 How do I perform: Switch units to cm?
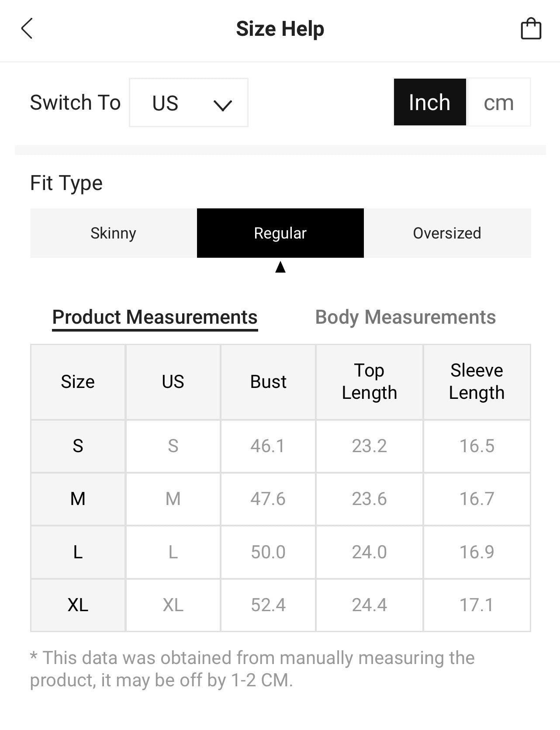[x=498, y=102]
